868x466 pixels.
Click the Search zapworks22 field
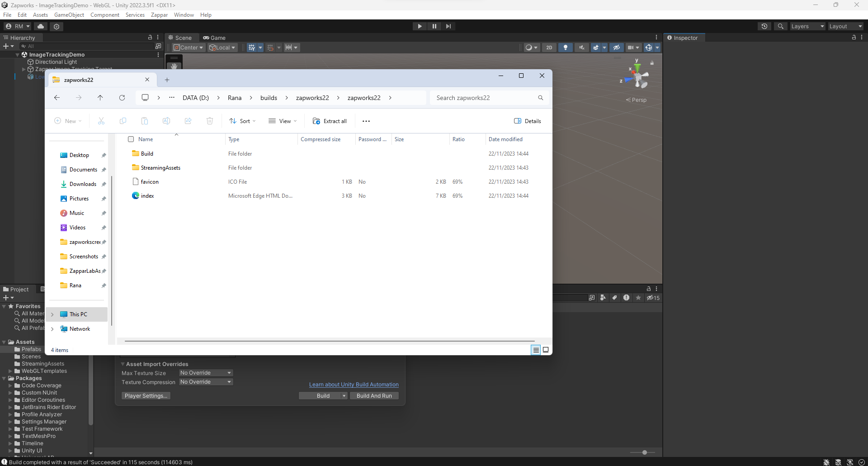[x=489, y=98]
